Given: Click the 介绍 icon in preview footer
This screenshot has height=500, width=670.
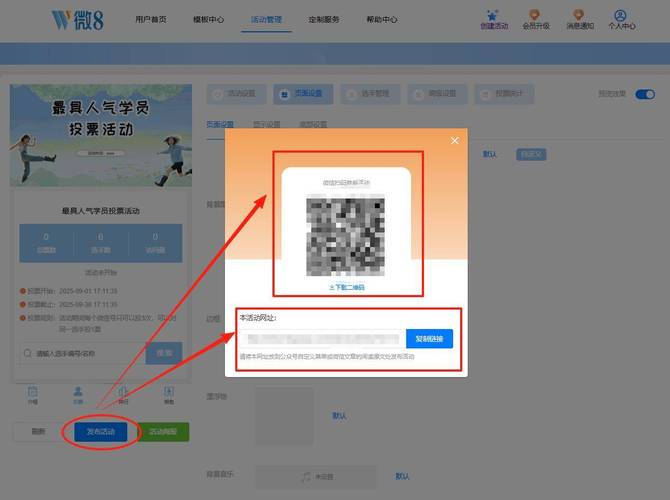Looking at the screenshot, I should tap(33, 393).
